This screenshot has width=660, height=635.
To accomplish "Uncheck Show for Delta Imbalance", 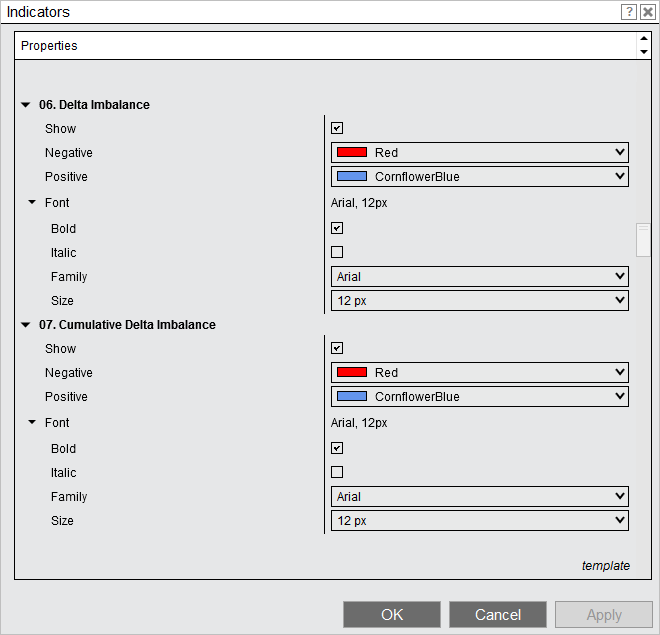I will coord(337,129).
